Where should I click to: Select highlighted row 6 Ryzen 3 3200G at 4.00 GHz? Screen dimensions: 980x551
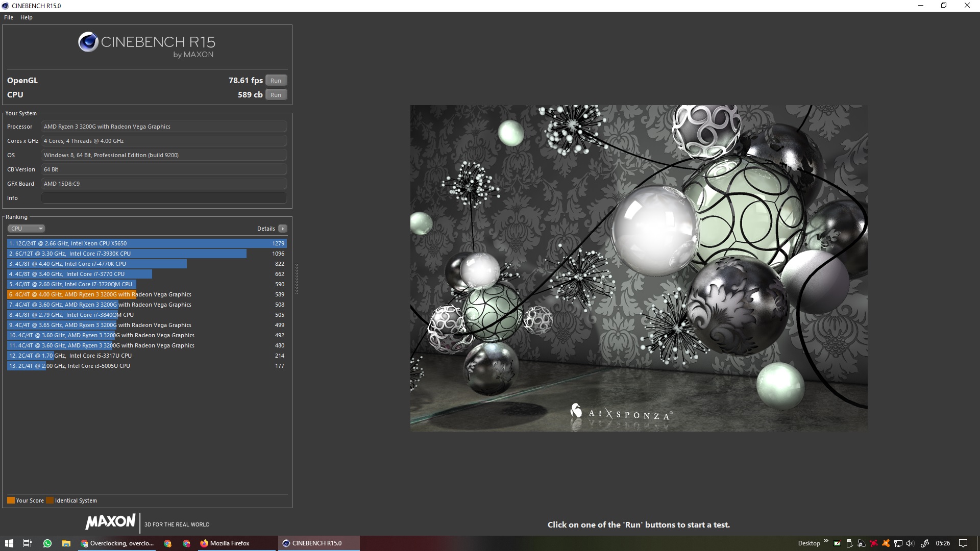click(147, 294)
